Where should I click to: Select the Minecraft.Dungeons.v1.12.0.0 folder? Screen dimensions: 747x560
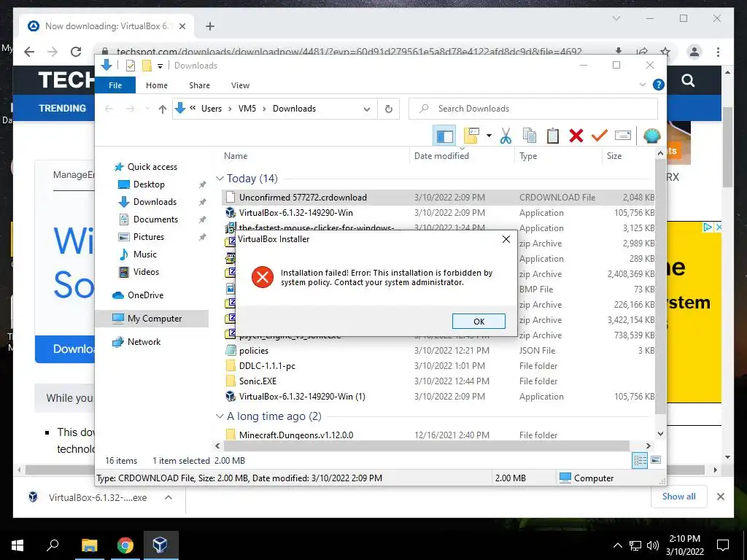coord(438,435)
